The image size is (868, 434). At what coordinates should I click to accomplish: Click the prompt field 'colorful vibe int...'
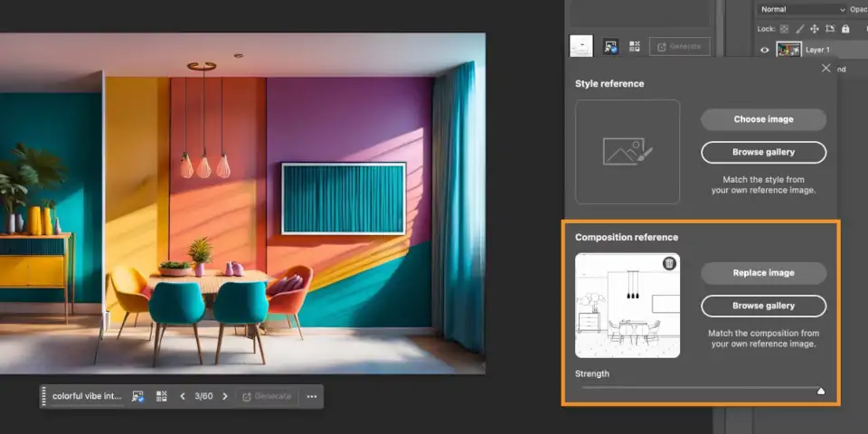pos(86,396)
